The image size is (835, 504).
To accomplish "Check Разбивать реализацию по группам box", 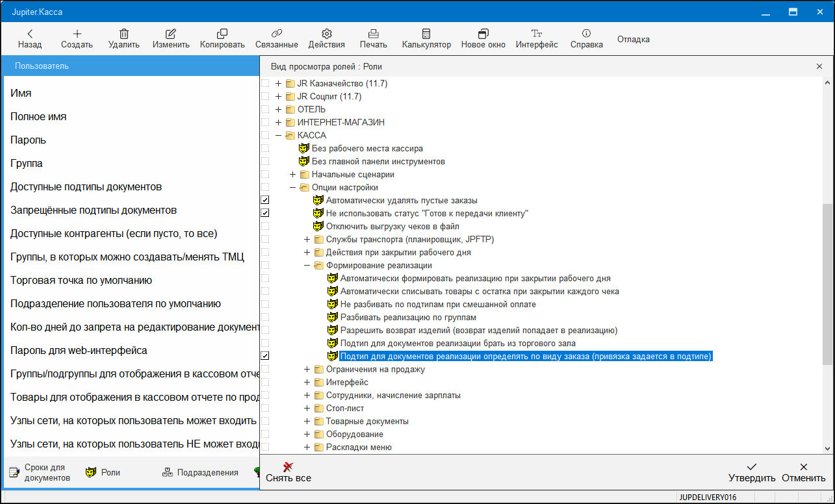I will (x=264, y=317).
